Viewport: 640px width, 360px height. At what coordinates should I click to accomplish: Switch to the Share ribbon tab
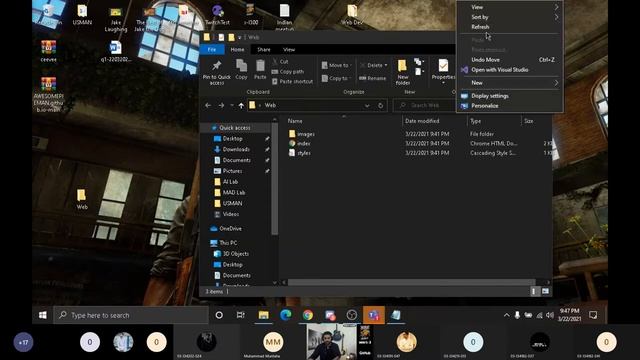click(x=264, y=49)
